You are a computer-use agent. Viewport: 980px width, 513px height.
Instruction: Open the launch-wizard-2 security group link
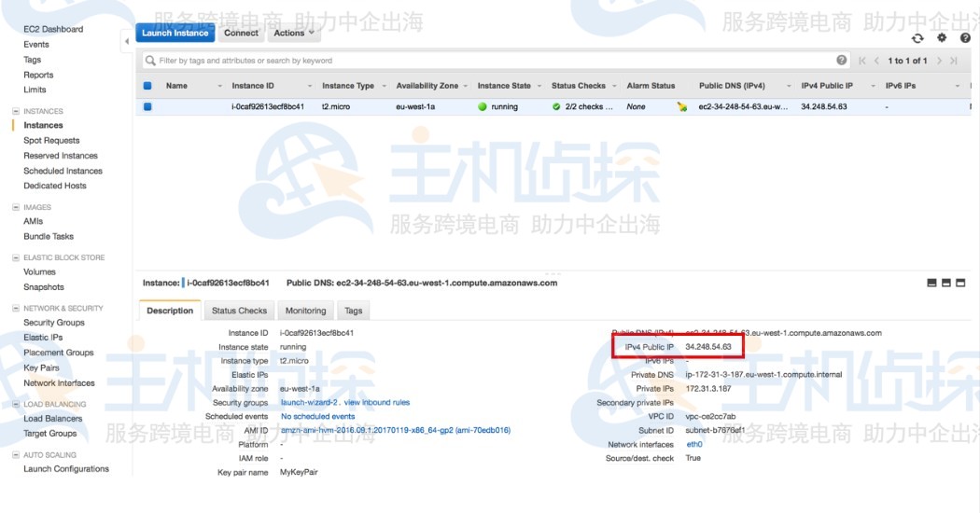[310, 402]
